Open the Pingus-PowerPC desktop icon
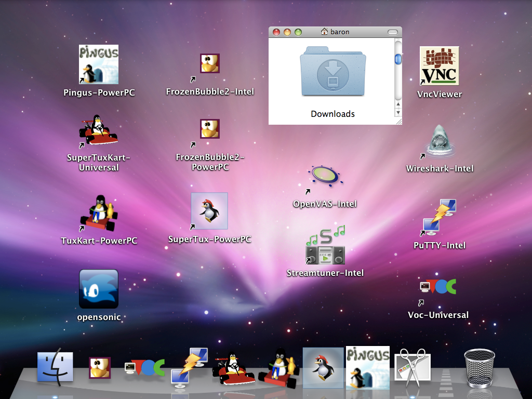Screen dimensions: 532x399 (x=99, y=64)
